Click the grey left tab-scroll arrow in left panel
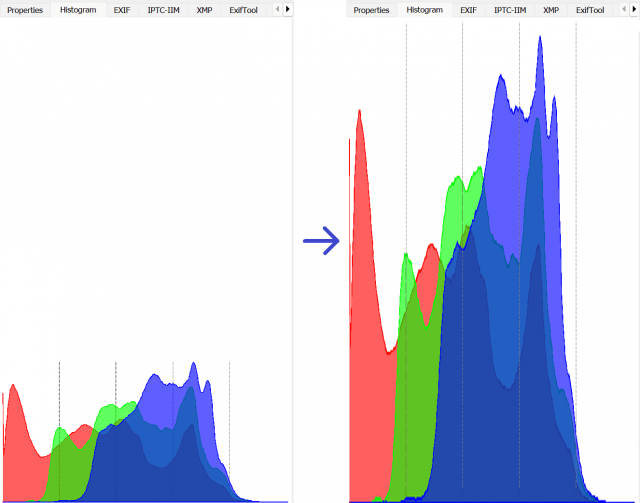 point(278,9)
